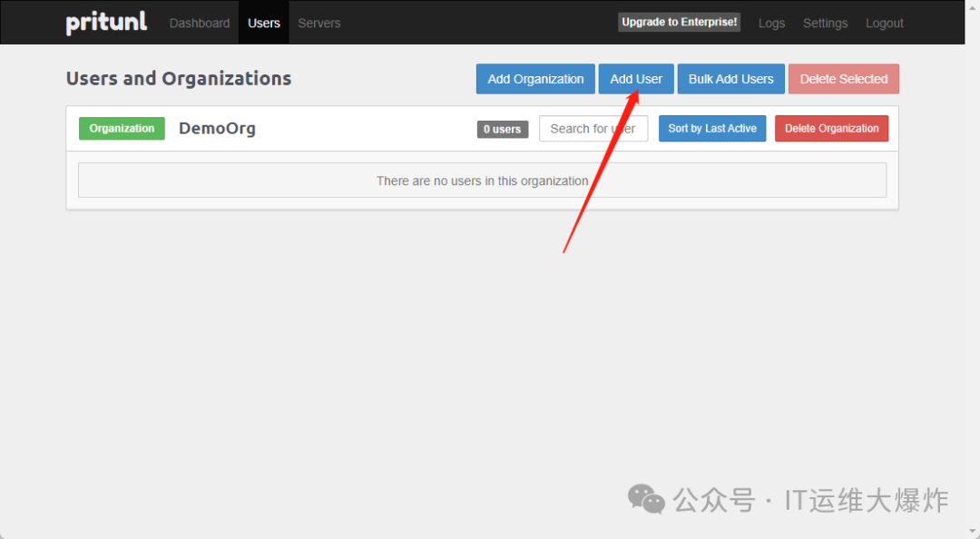
Task: Delete the DemoOrg organization
Action: [831, 128]
